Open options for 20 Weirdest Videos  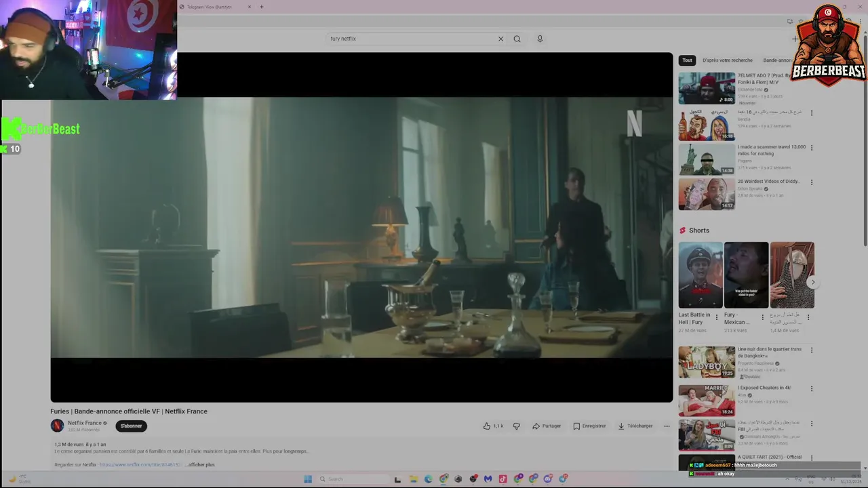(812, 182)
